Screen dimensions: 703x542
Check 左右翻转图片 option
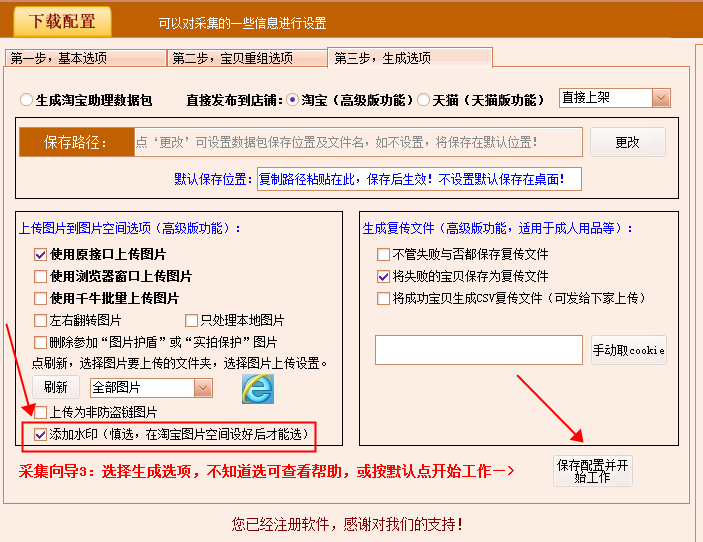coord(40,321)
